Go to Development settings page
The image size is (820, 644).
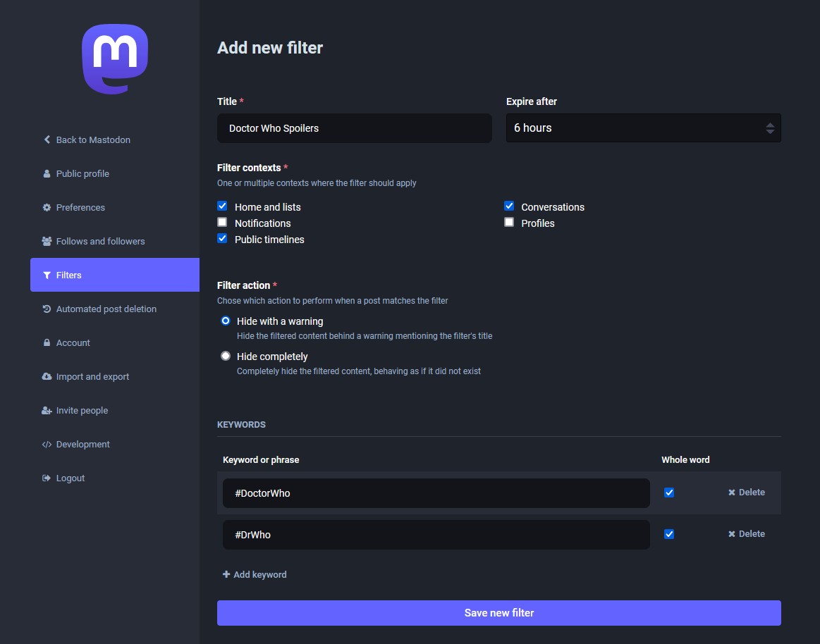(x=82, y=444)
